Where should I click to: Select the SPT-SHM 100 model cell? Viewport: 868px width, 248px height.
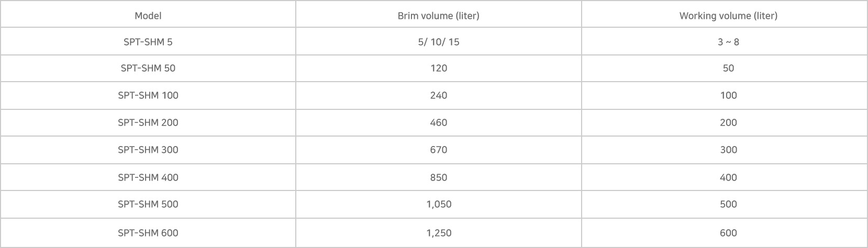(148, 95)
